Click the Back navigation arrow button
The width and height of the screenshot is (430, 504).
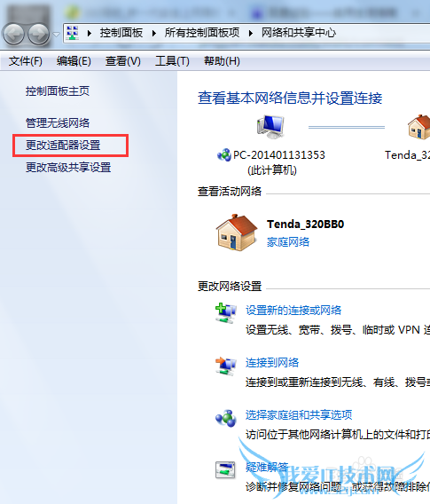(13, 34)
